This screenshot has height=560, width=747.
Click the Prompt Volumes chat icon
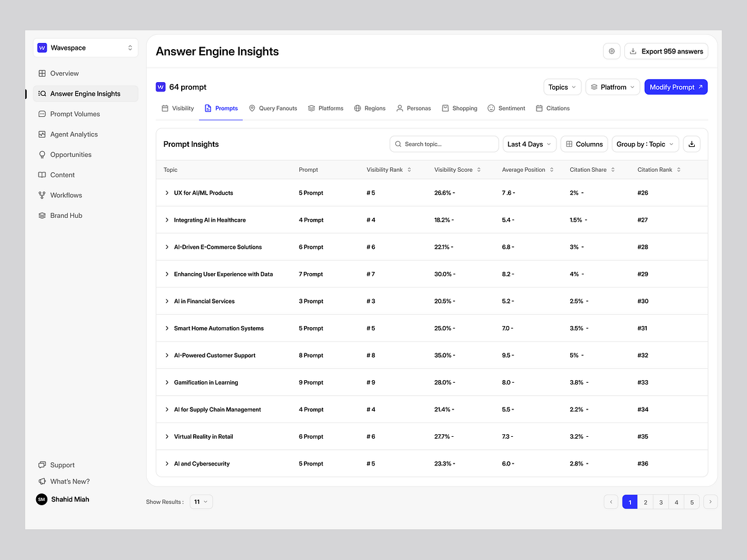(42, 114)
